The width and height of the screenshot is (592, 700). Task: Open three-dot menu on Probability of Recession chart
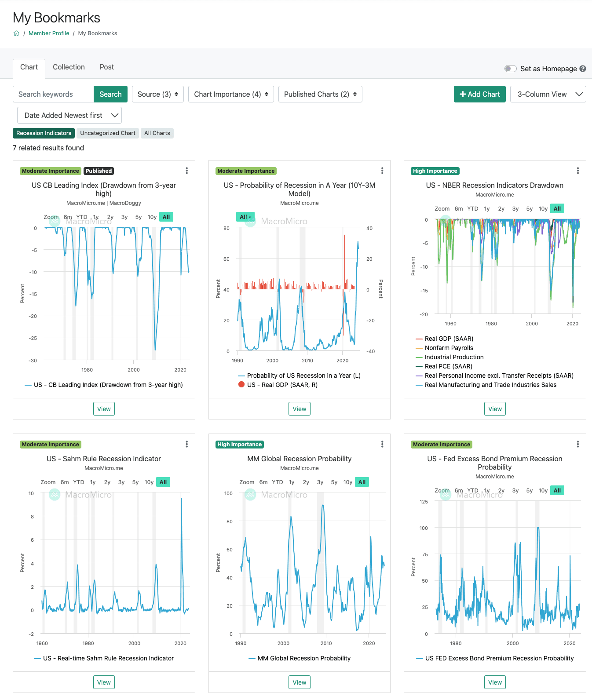382,171
